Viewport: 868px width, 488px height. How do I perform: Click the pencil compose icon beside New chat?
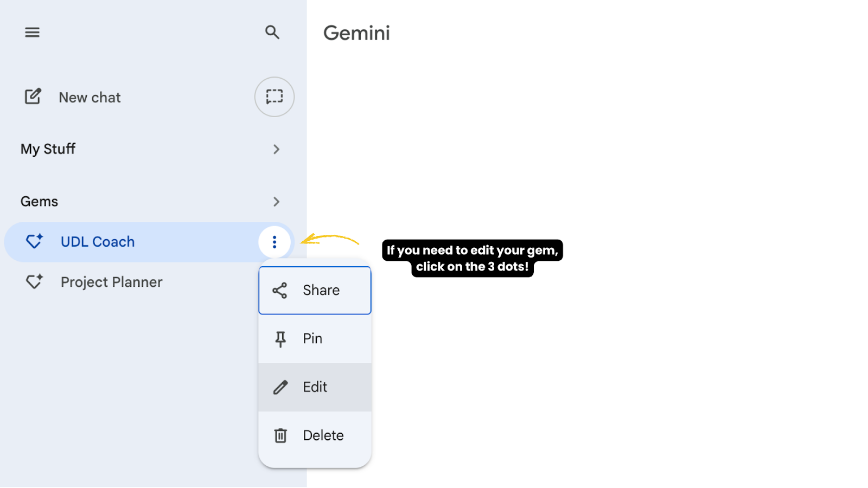click(x=33, y=97)
